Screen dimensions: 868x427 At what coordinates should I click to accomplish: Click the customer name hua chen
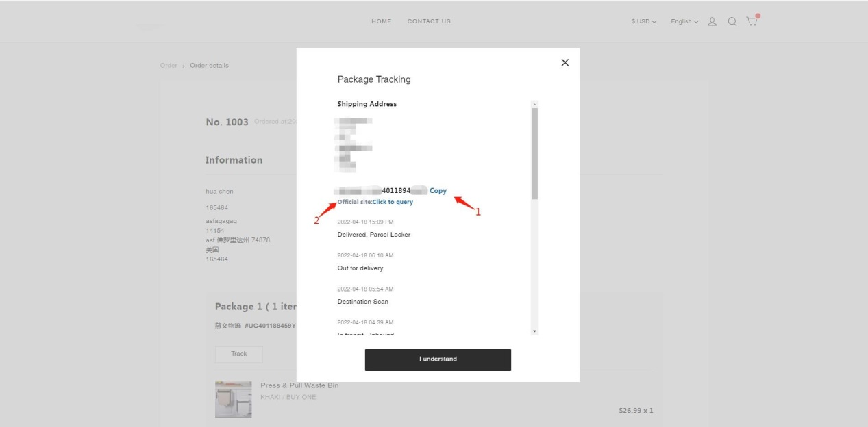tap(219, 192)
